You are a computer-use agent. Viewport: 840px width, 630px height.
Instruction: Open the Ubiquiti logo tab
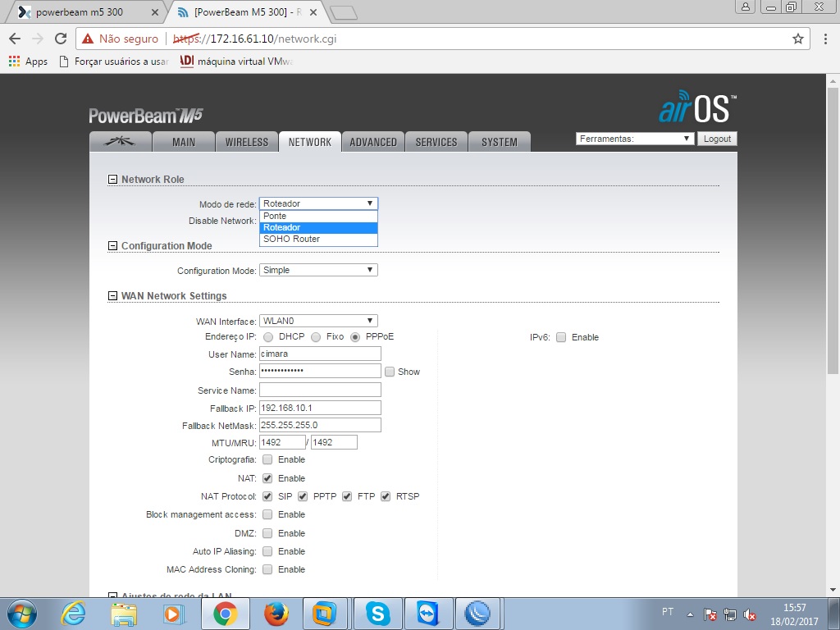[x=121, y=142]
